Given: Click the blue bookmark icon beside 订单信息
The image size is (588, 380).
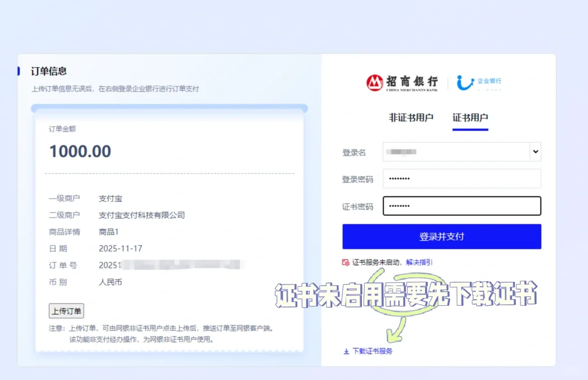Looking at the screenshot, I should point(17,71).
